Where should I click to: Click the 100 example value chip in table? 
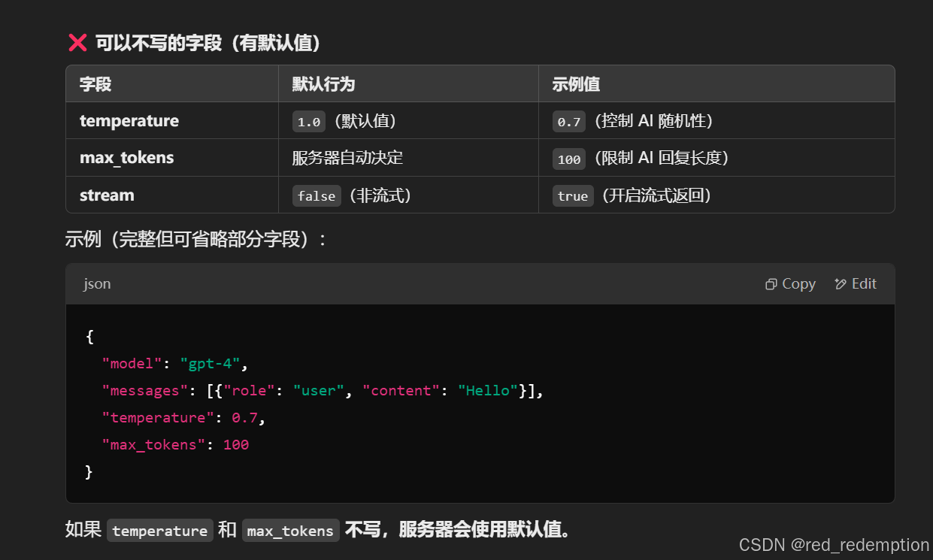[x=569, y=159]
